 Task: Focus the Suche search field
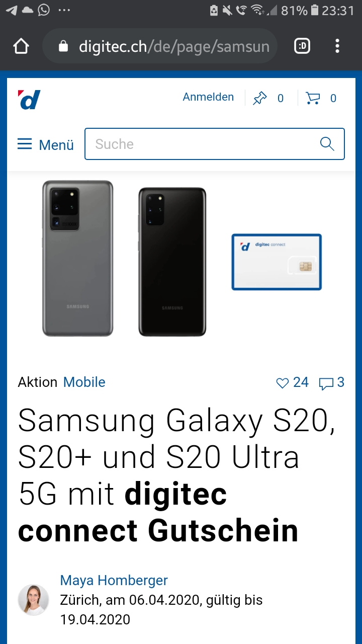(x=215, y=144)
